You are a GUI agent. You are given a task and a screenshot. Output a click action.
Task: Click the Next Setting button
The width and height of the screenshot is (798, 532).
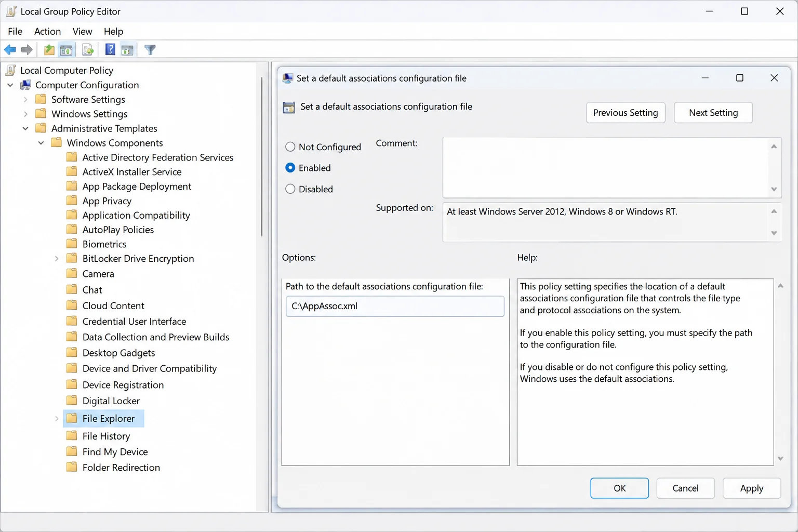(713, 113)
